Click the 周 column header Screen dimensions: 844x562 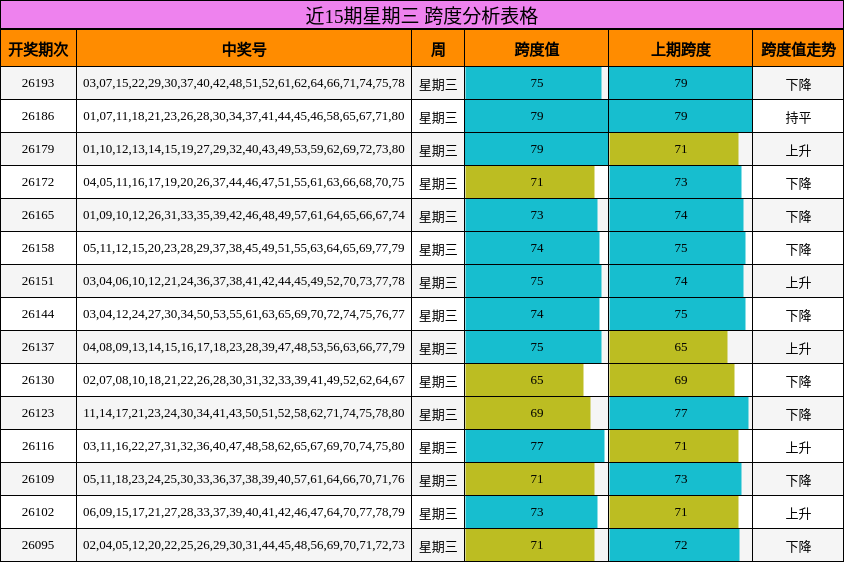point(438,50)
